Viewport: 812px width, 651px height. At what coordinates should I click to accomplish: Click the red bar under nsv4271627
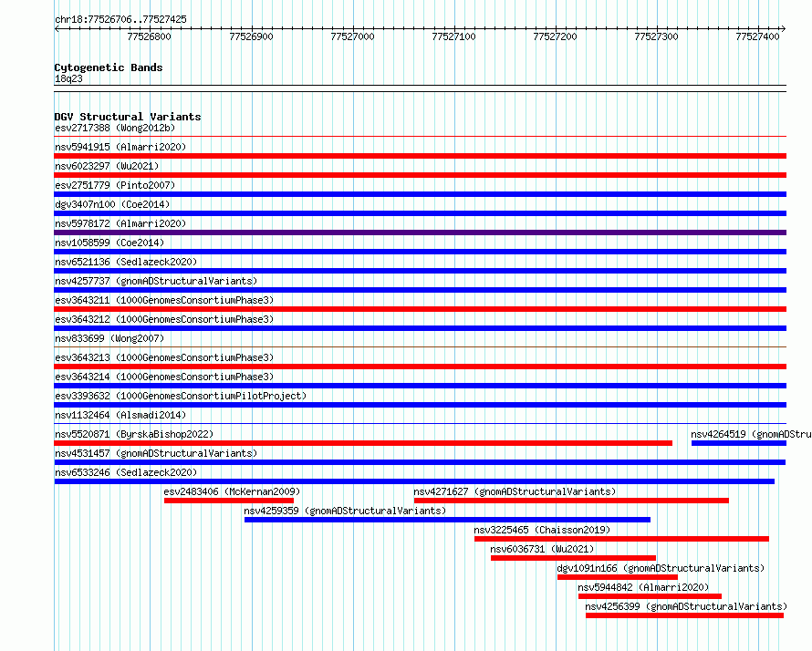click(571, 501)
